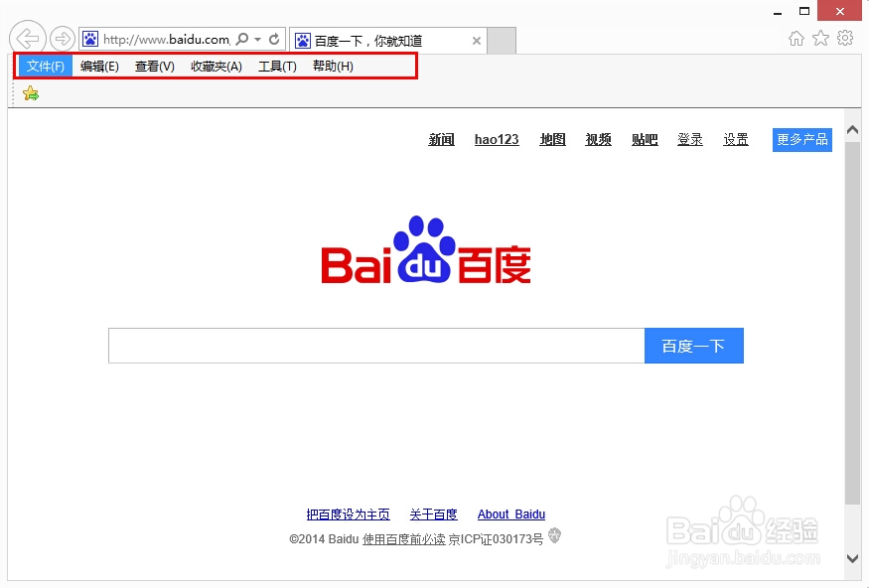Open the address bar dropdown arrow
The height and width of the screenshot is (588, 869).
tap(257, 40)
